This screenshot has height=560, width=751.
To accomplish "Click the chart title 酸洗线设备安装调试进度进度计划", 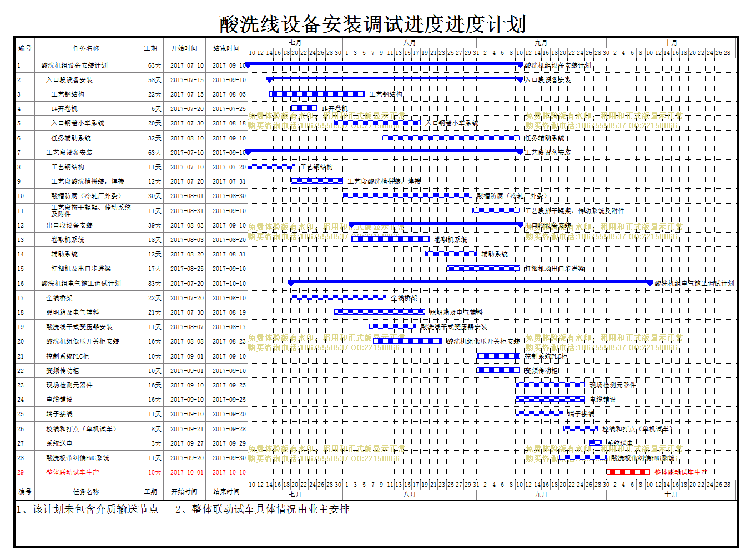I will [372, 24].
